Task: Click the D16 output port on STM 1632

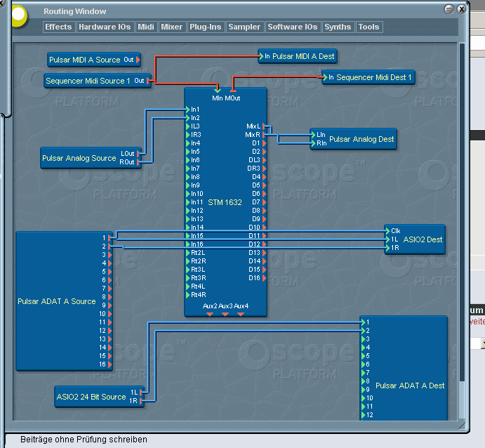Action: coord(264,278)
